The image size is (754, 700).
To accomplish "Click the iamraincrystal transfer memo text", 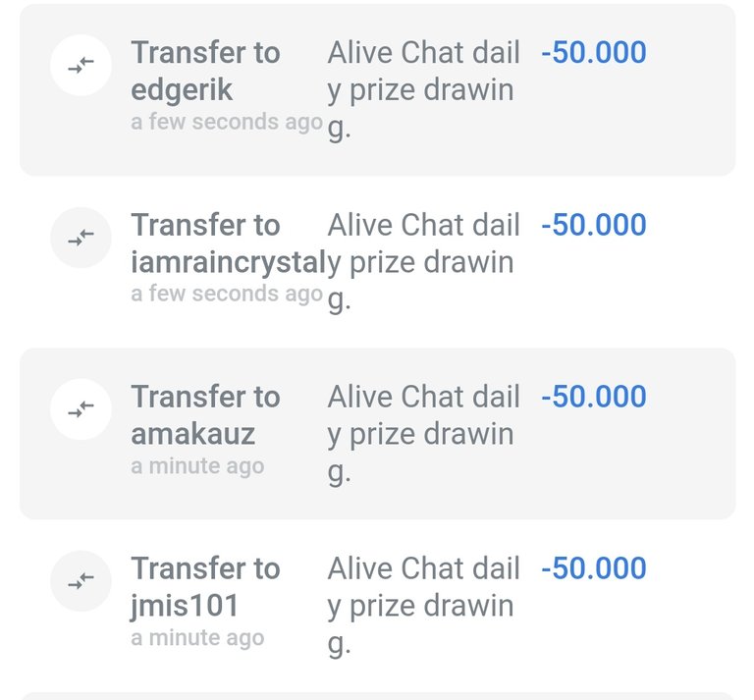I will coord(424,262).
